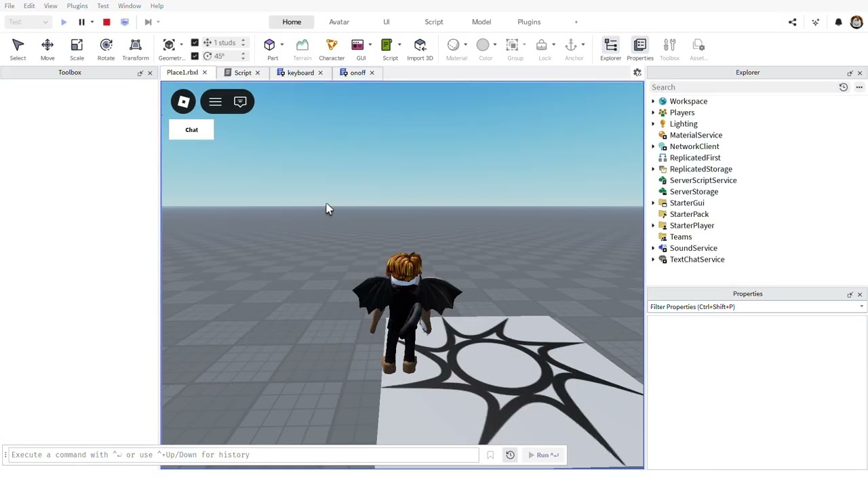The image size is (868, 488).
Task: Switch client/server view monitor icon
Action: pos(125,22)
